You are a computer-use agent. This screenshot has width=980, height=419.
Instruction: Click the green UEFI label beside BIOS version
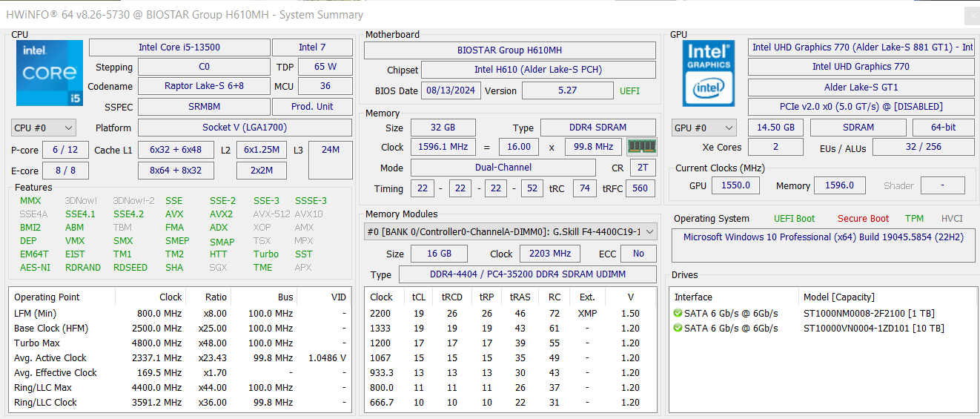click(x=629, y=90)
